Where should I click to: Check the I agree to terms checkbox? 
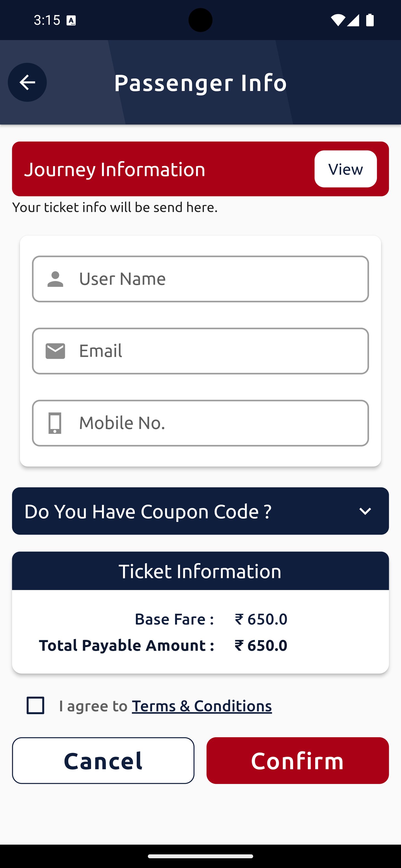click(x=35, y=705)
